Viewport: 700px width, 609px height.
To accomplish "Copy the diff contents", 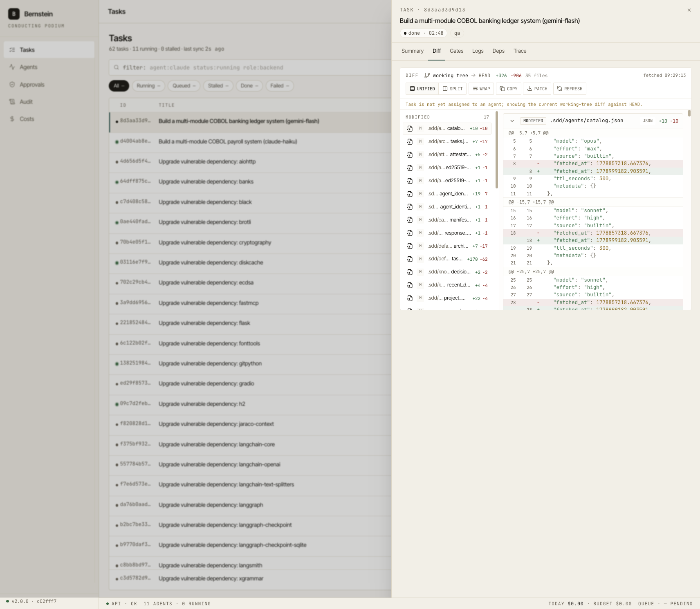I will (x=509, y=89).
